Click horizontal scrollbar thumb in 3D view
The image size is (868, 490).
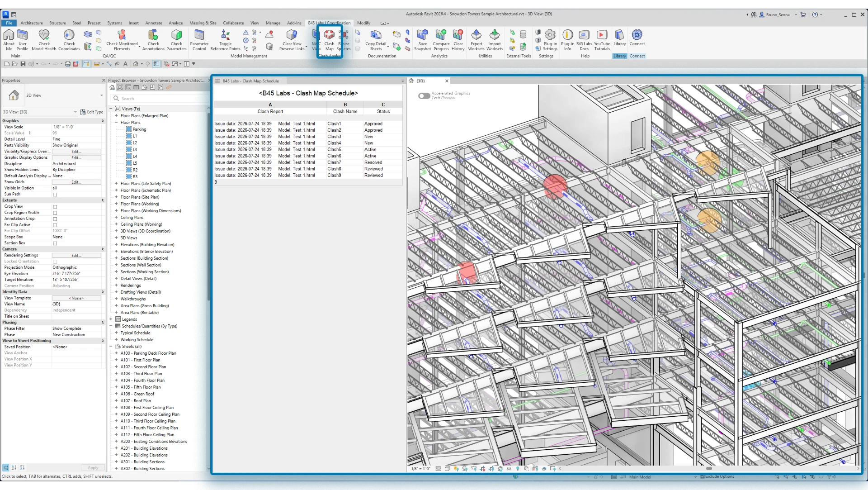coord(709,469)
